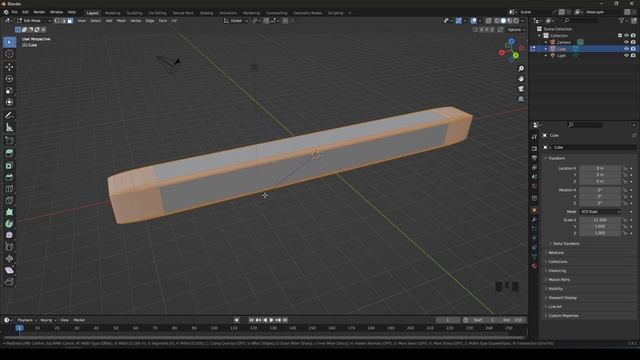Expand Camera item in outliner
This screenshot has height=360, width=640.
(x=546, y=42)
